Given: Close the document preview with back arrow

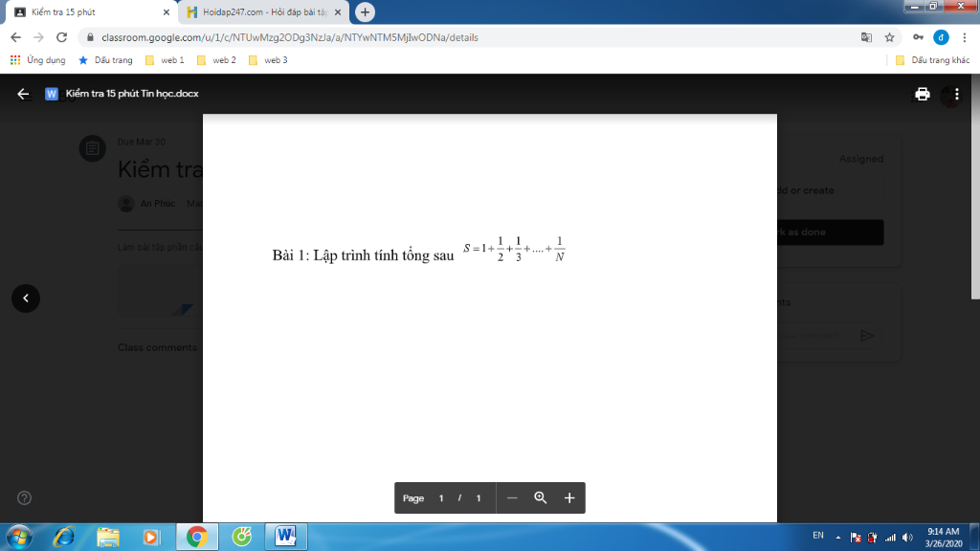Looking at the screenshot, I should (23, 94).
